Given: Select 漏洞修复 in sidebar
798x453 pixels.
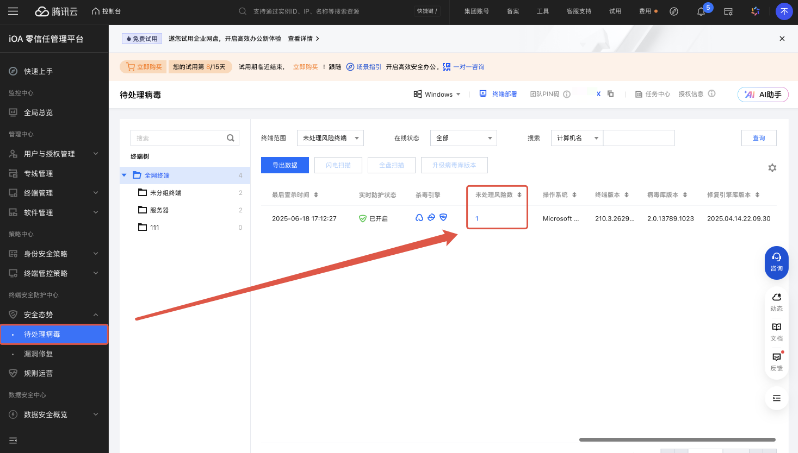Looking at the screenshot, I should [42, 353].
